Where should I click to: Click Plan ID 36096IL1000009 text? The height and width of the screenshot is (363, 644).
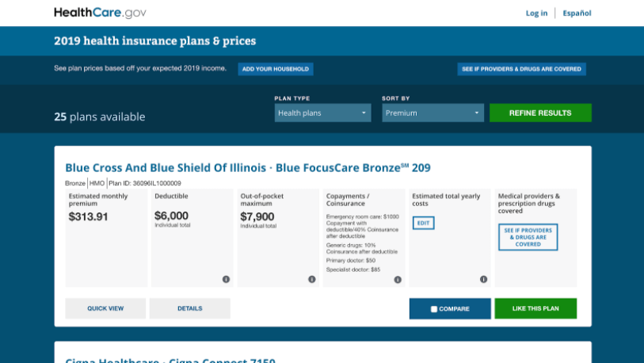[145, 183]
